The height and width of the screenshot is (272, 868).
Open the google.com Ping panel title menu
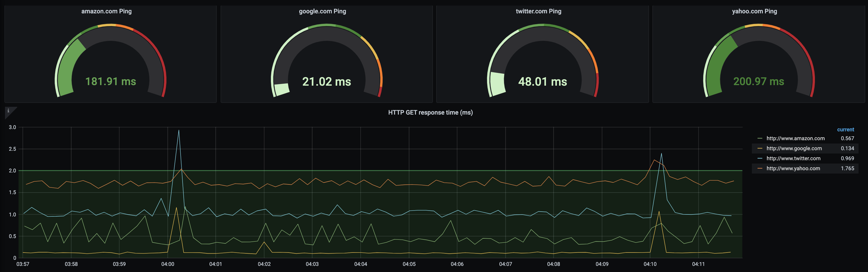click(x=323, y=11)
